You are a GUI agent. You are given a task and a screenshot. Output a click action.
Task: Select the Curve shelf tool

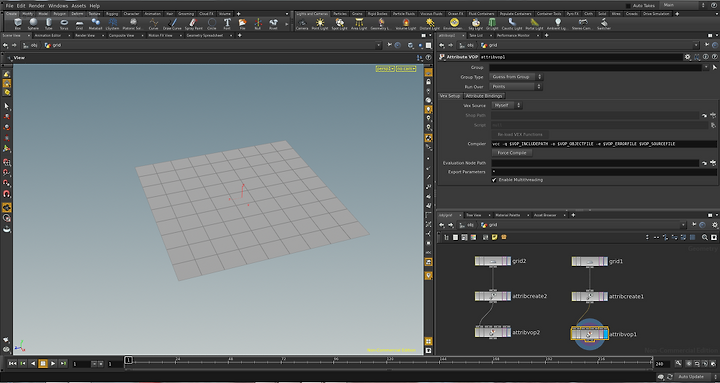pyautogui.click(x=153, y=23)
